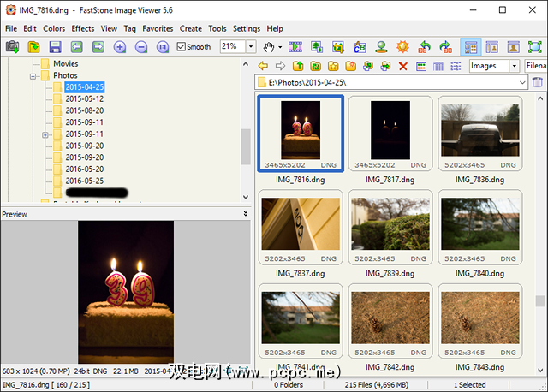Open the Favorites menu

(158, 28)
